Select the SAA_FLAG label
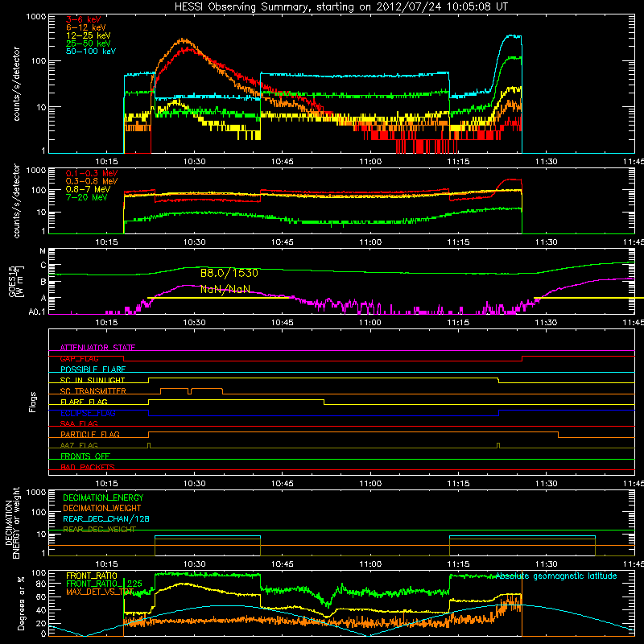 [79, 423]
